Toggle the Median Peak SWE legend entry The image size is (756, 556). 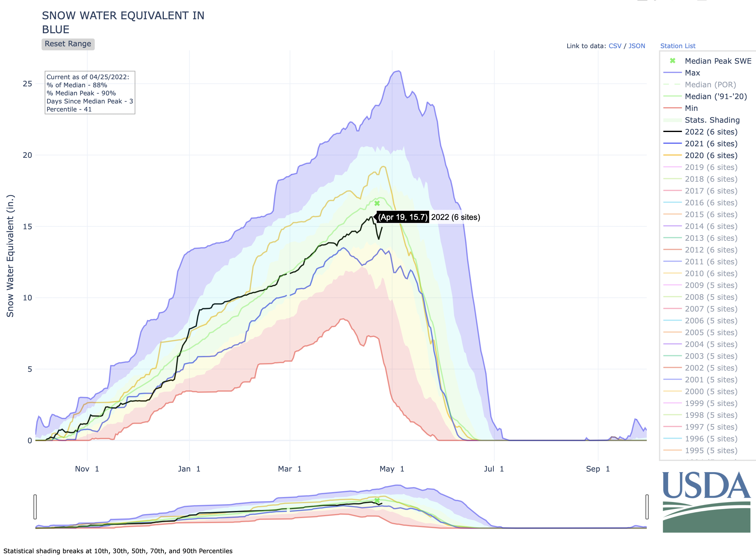[718, 61]
